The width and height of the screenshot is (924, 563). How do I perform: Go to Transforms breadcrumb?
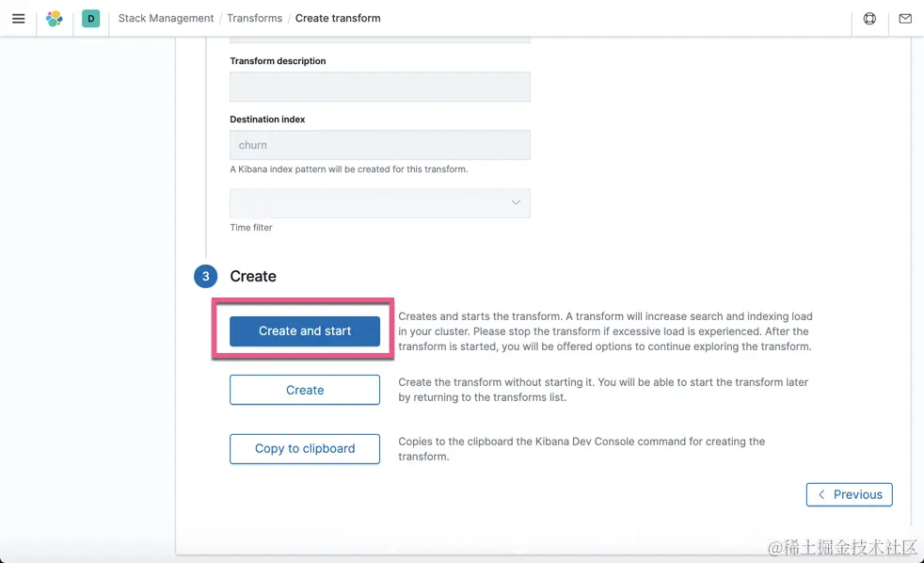(x=255, y=18)
